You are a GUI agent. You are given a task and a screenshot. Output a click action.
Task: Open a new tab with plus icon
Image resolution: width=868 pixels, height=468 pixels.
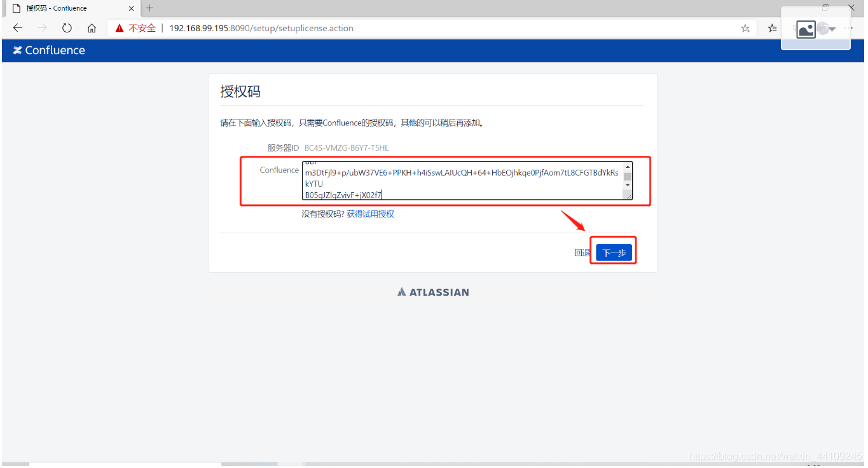(x=149, y=8)
